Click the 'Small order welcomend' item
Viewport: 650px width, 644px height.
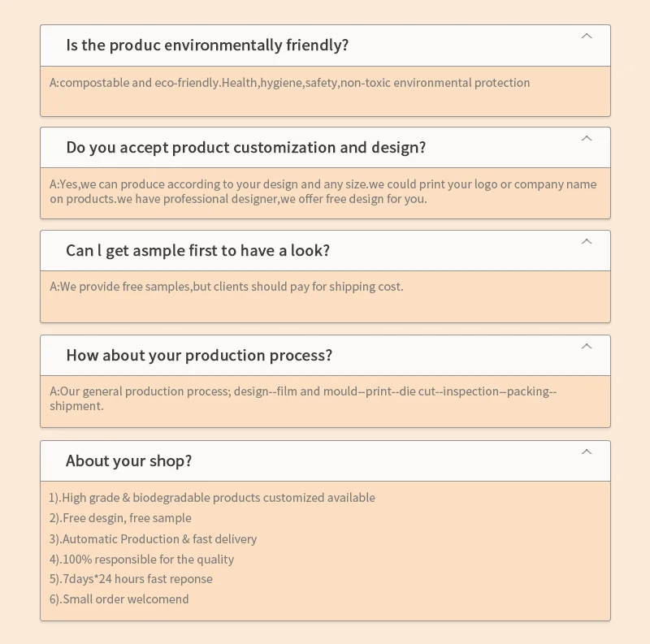coord(119,599)
